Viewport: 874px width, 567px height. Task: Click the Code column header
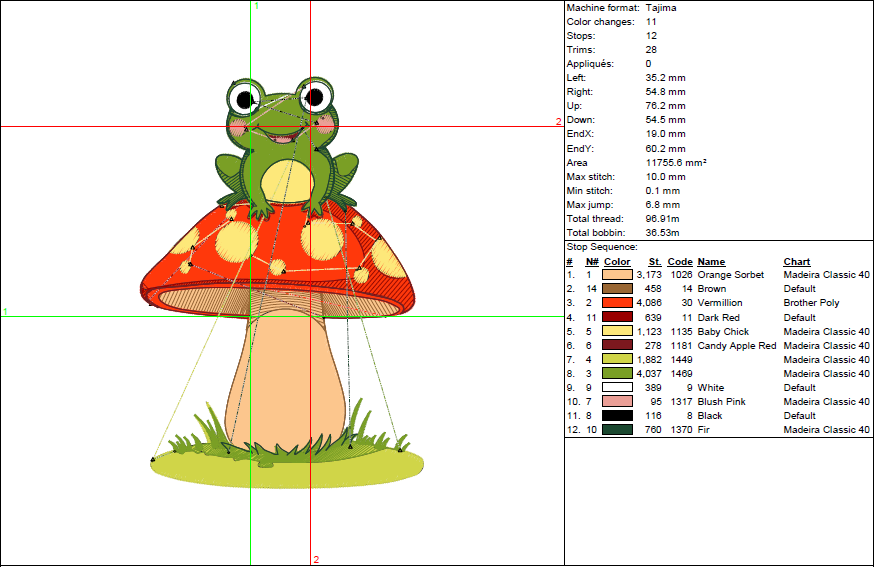point(680,261)
